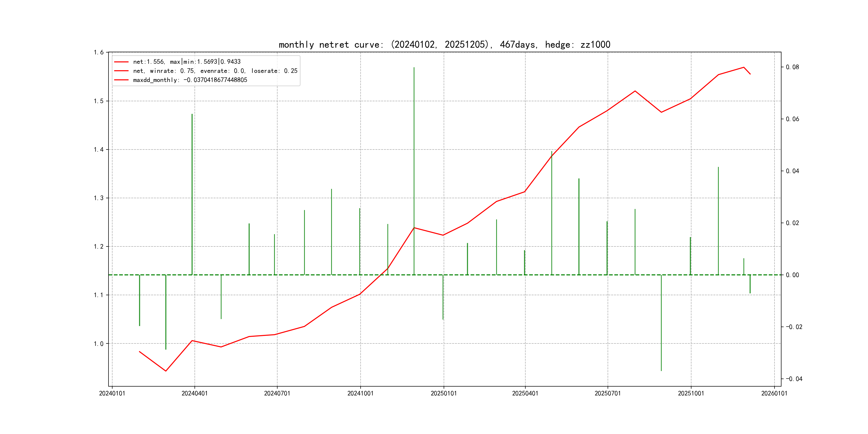Select the 20251001 x-axis date label
The width and height of the screenshot is (868, 434).
(691, 393)
